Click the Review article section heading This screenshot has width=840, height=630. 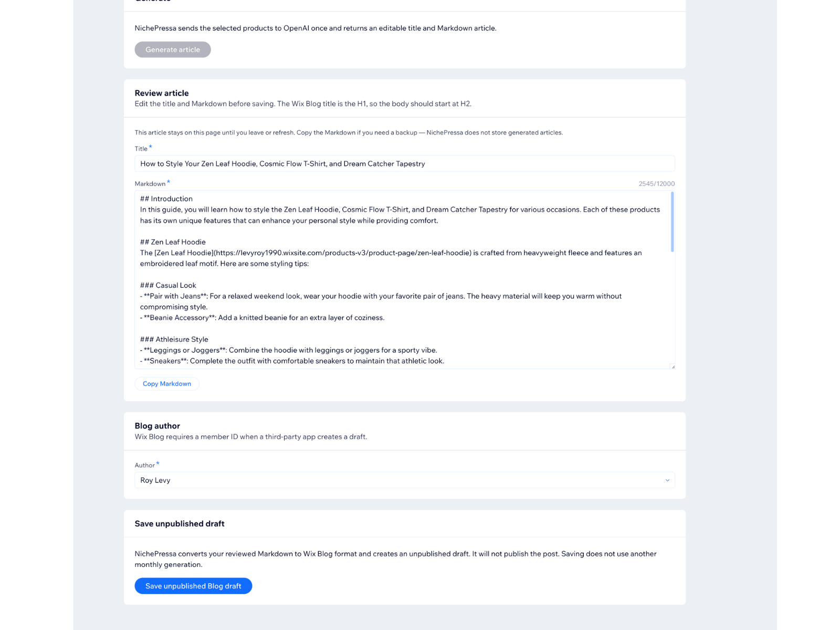(x=162, y=93)
